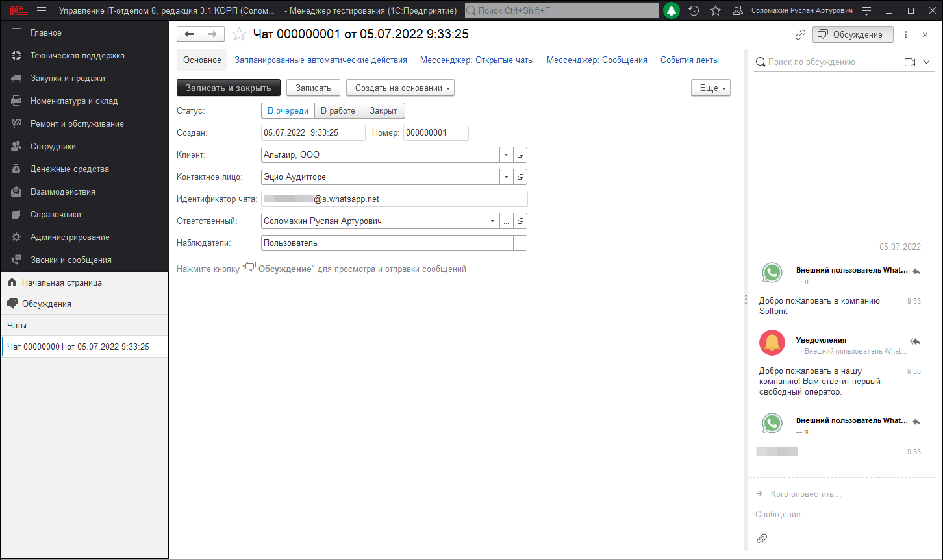Set status to "В очереди"
The height and width of the screenshot is (560, 943).
coord(288,111)
